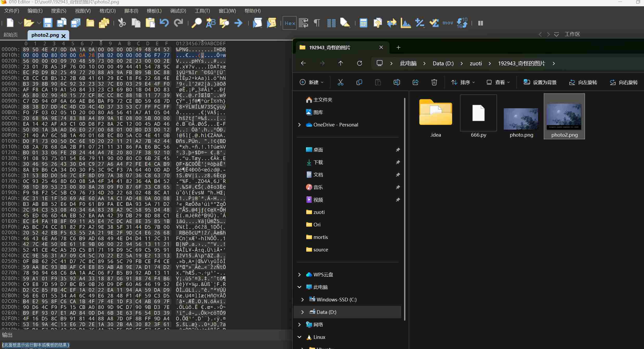The height and width of the screenshot is (349, 644).
Task: Open the 模板(L) menu
Action: point(154,11)
